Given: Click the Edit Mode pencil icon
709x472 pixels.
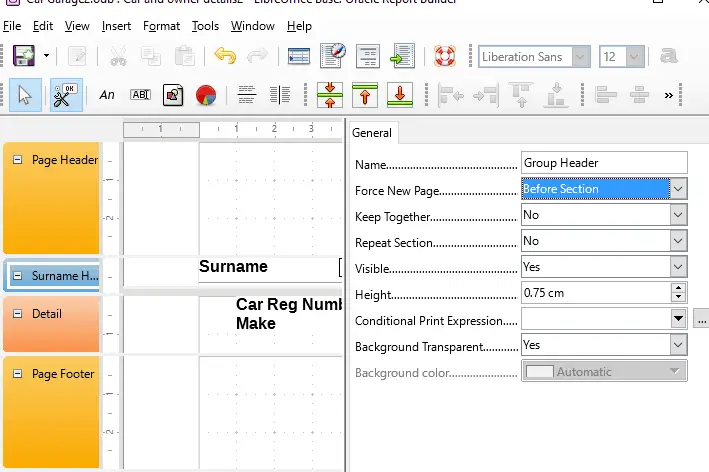Looking at the screenshot, I should [x=77, y=57].
